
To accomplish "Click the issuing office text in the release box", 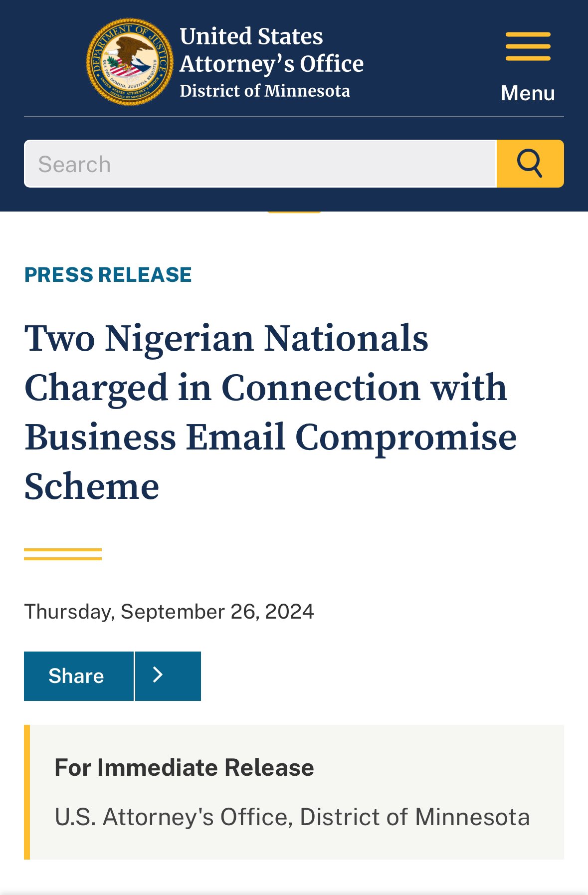I will coord(292,817).
